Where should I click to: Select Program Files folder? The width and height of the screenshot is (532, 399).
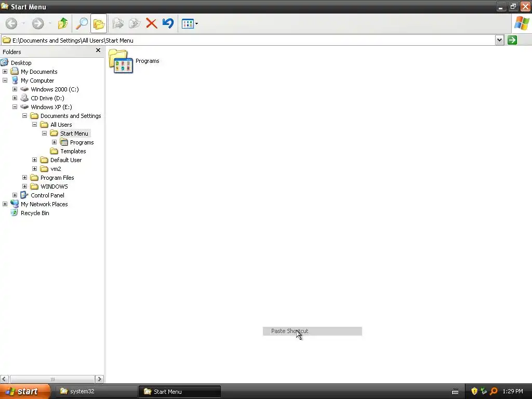(x=57, y=178)
